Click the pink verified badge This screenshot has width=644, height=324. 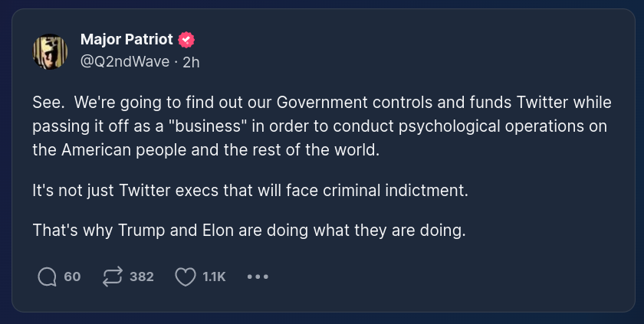pyautogui.click(x=186, y=40)
